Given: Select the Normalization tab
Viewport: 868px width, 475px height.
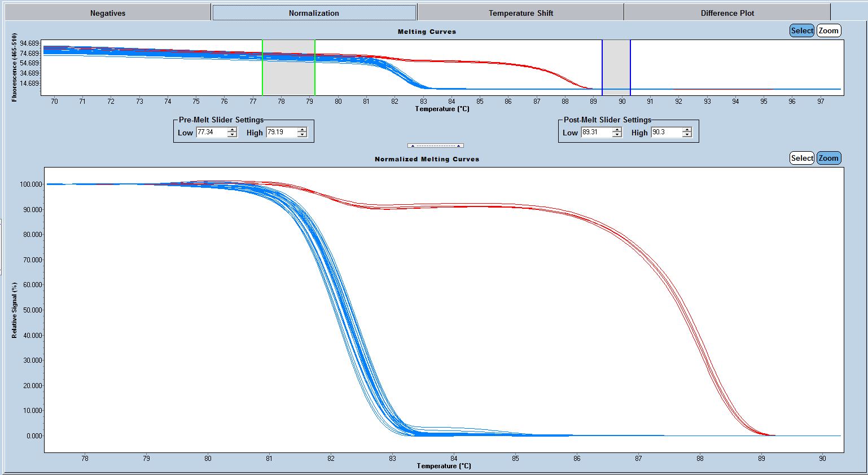Looking at the screenshot, I should click(x=314, y=12).
